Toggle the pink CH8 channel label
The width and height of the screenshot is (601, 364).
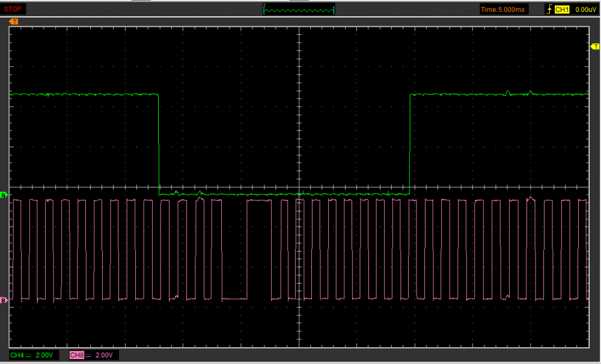76,356
